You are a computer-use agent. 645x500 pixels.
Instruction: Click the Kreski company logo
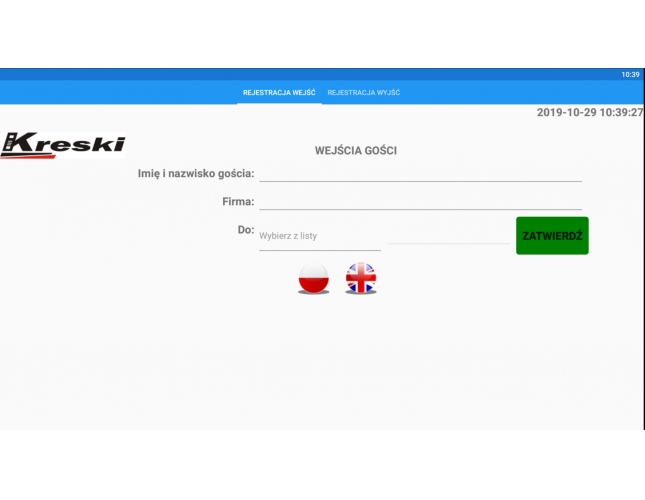[x=63, y=143]
